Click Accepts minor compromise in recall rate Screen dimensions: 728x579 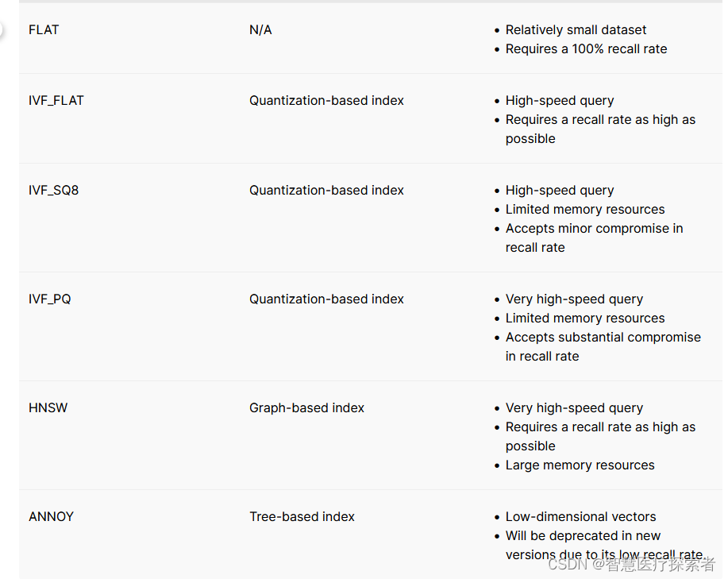pyautogui.click(x=595, y=237)
